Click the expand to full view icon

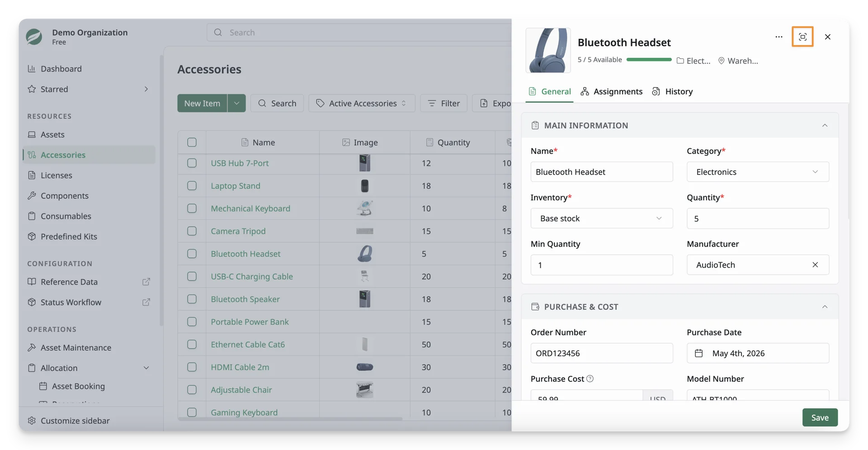coord(802,37)
